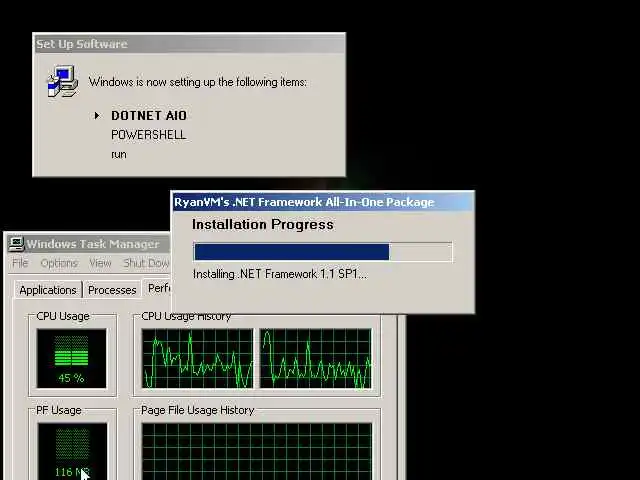Click the 'Page File Usage History' label
Screen dimensions: 640x480
click(198, 410)
